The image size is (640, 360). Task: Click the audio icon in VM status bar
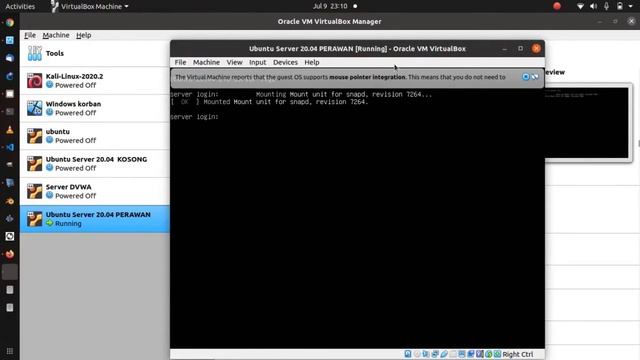[x=426, y=354]
